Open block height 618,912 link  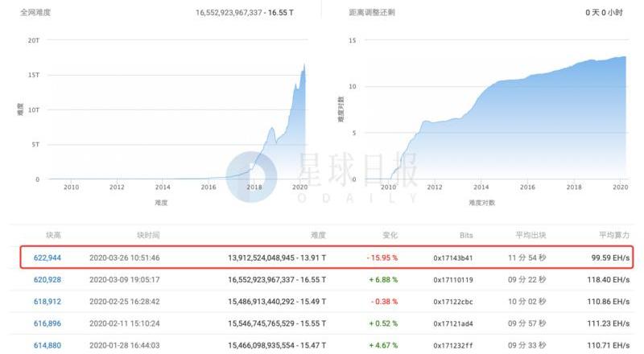click(x=47, y=299)
